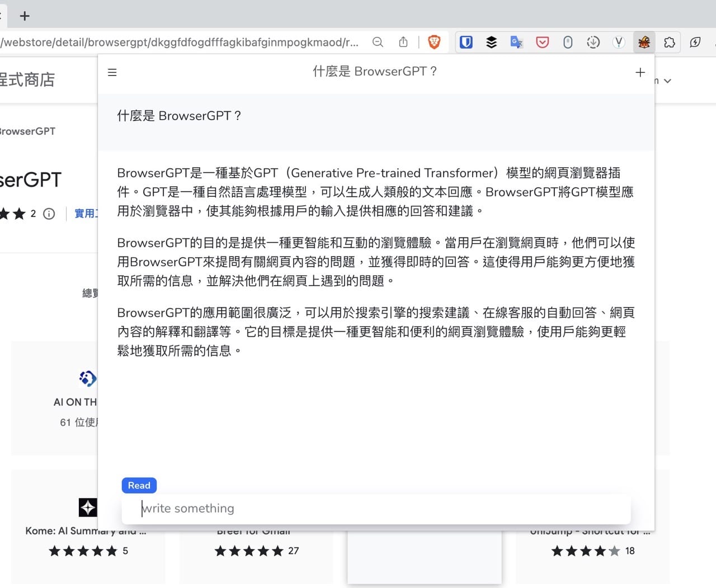The height and width of the screenshot is (588, 716).
Task: Click the '61 位使' users count text
Action: (x=78, y=423)
